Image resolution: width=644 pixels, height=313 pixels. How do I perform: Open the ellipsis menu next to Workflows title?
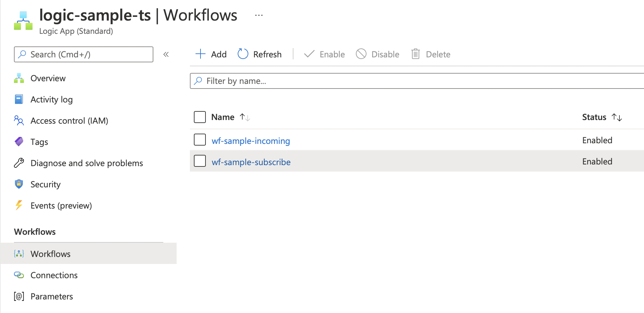[258, 15]
